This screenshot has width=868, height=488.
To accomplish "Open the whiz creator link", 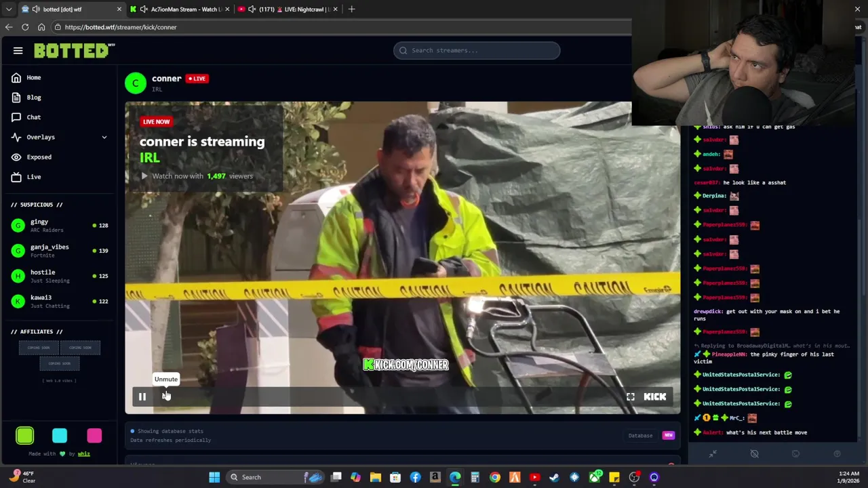I will click(83, 454).
